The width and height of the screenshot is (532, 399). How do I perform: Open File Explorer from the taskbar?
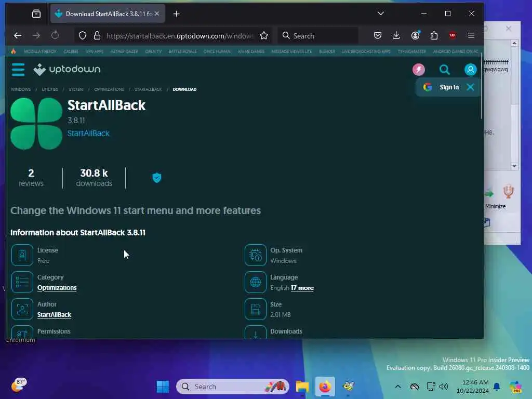[302, 387]
